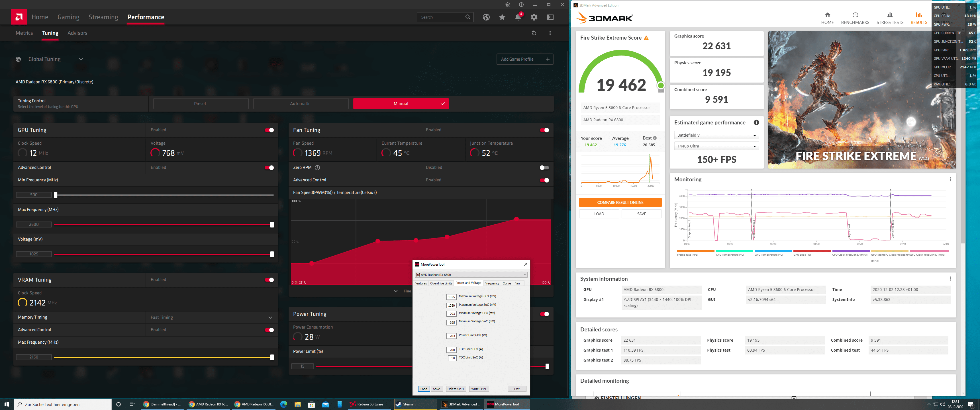This screenshot has height=410, width=980.
Task: Open Microsoft Edge from taskbar
Action: click(x=283, y=404)
